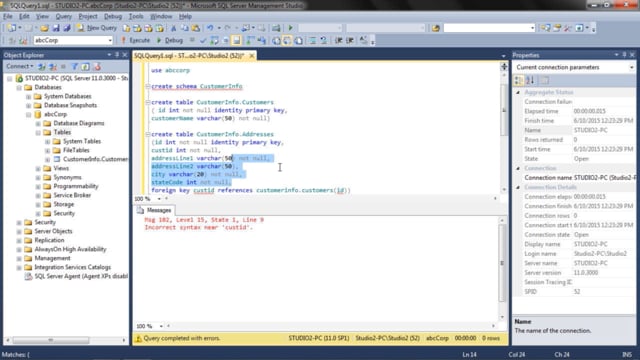This screenshot has width=640, height=360.
Task: Click the Decrease Indent icon in SQL toolbar
Action: click(x=338, y=40)
